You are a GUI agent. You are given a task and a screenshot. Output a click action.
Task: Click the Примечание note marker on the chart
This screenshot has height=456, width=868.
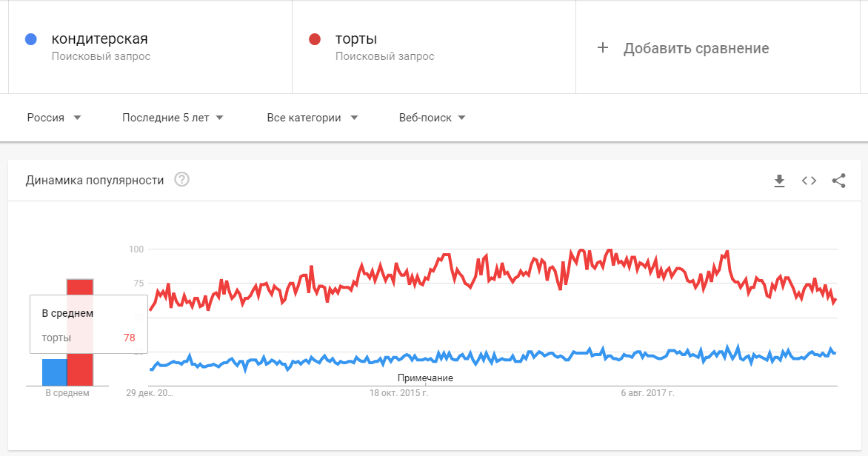pos(425,378)
